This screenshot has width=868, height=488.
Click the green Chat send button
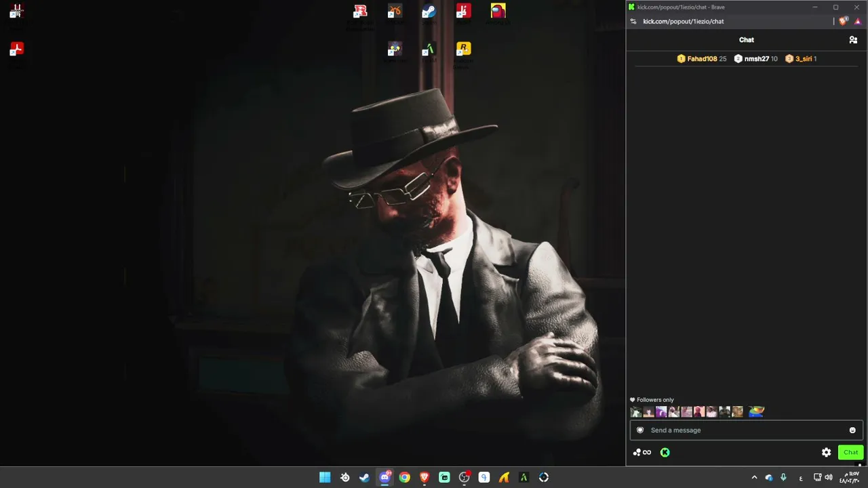coord(850,452)
